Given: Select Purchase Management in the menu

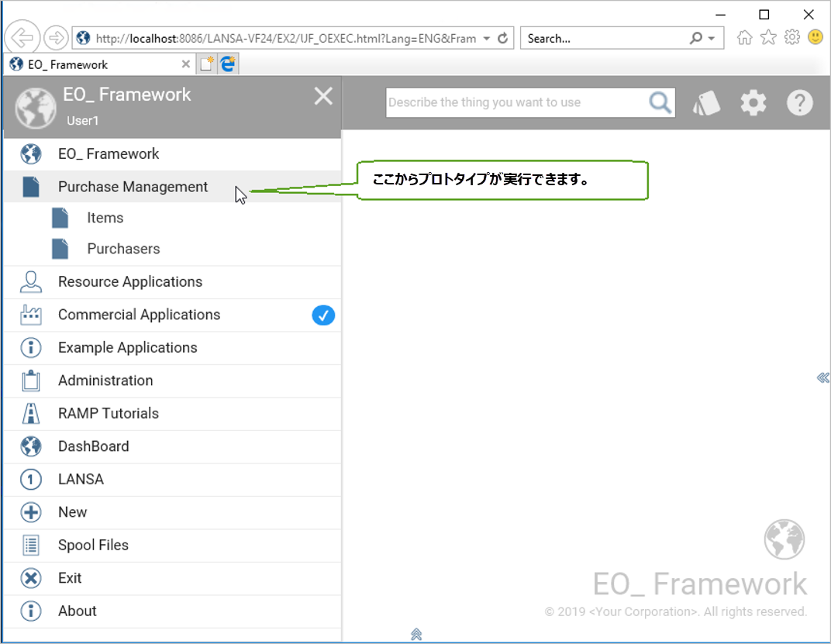Looking at the screenshot, I should [x=172, y=187].
